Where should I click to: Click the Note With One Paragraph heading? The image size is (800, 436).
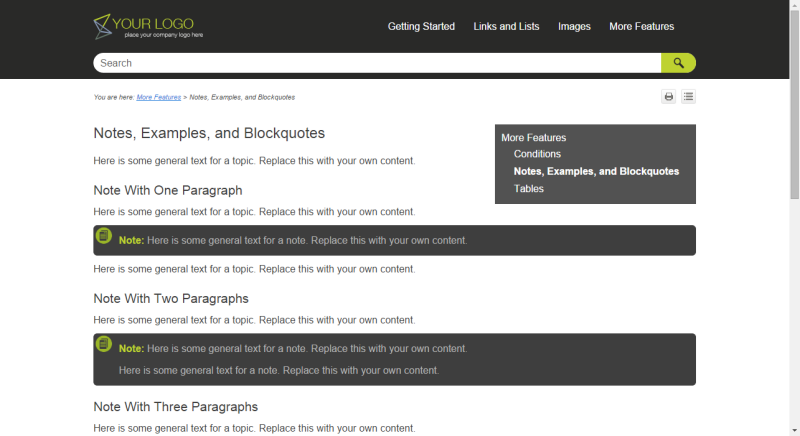pos(168,190)
